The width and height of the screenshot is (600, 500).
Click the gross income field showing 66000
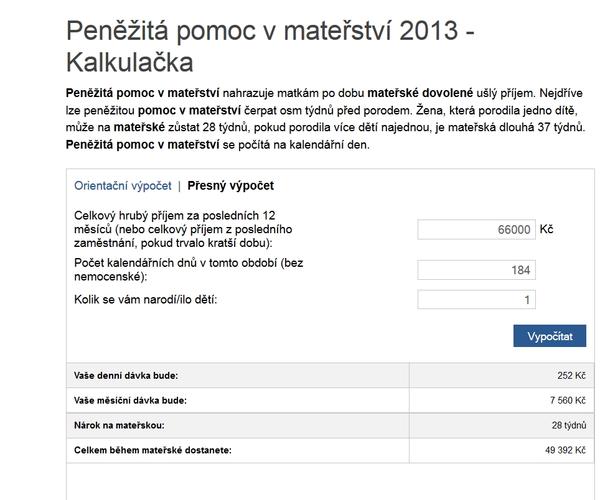[476, 229]
